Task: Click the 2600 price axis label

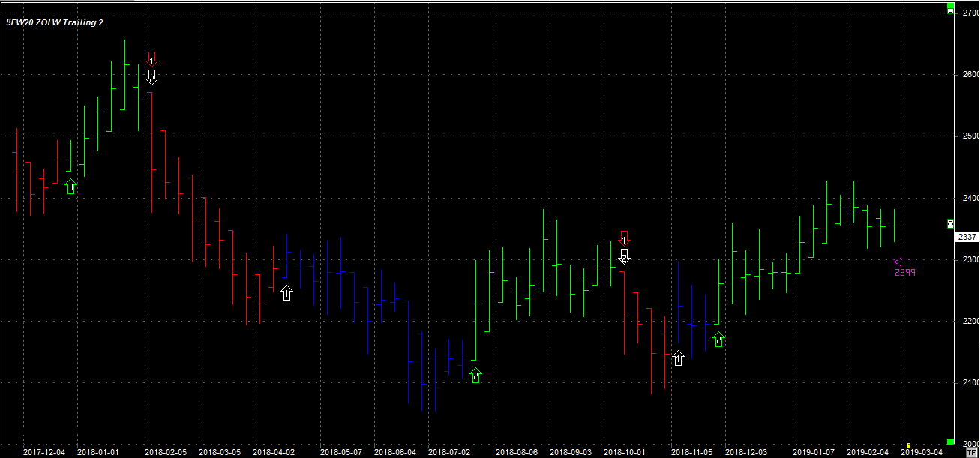Action: pos(970,74)
